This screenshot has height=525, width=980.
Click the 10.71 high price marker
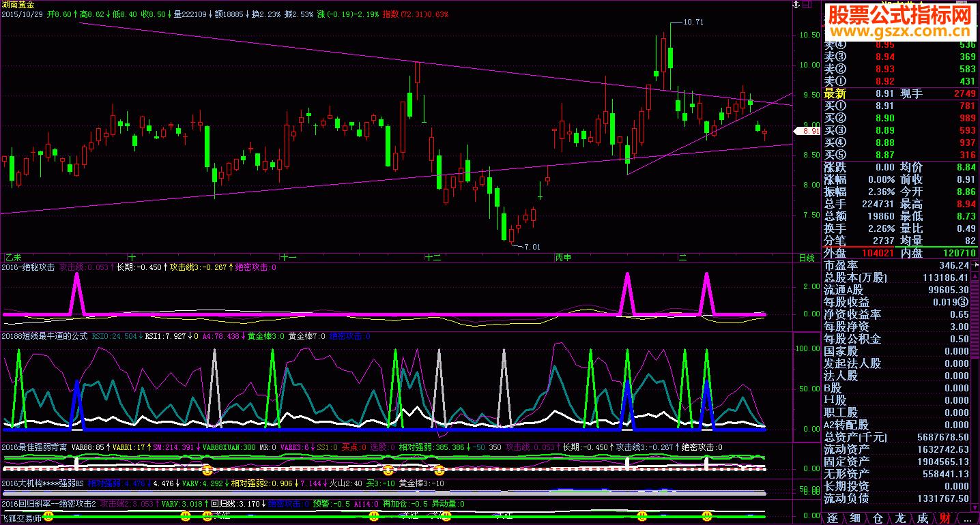tap(693, 22)
